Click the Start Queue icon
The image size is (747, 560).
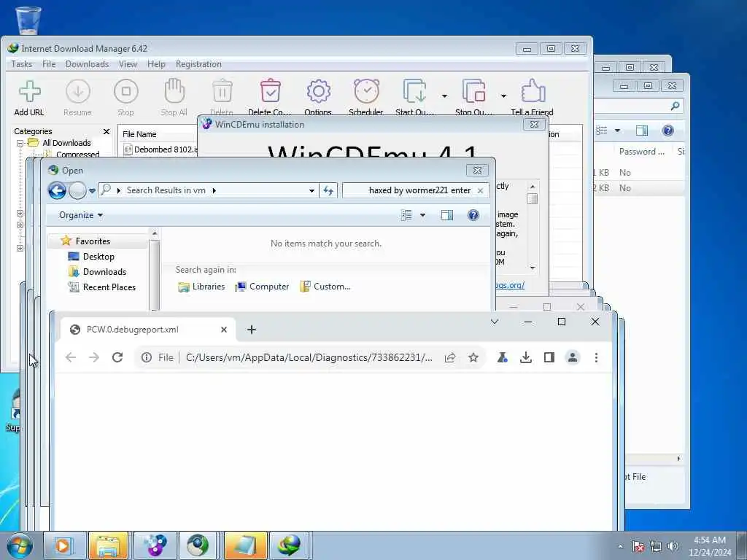(x=415, y=91)
